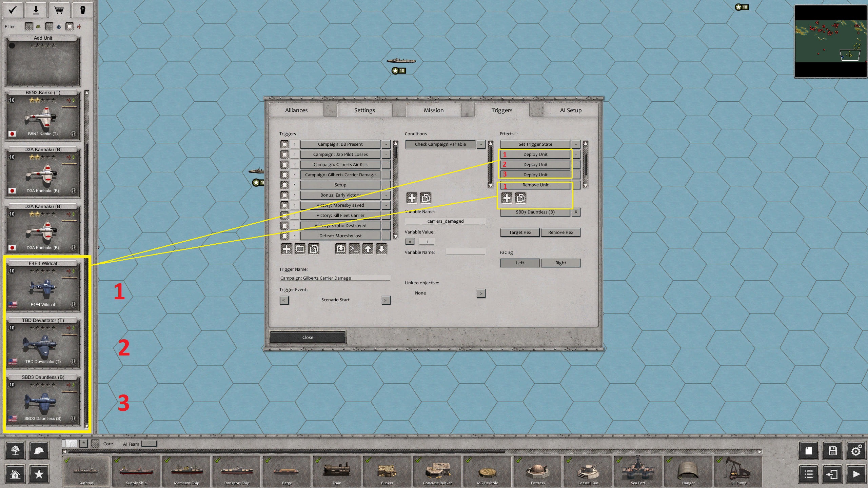The height and width of the screenshot is (488, 868).
Task: Go to next Trigger Event option
Action: pos(386,300)
